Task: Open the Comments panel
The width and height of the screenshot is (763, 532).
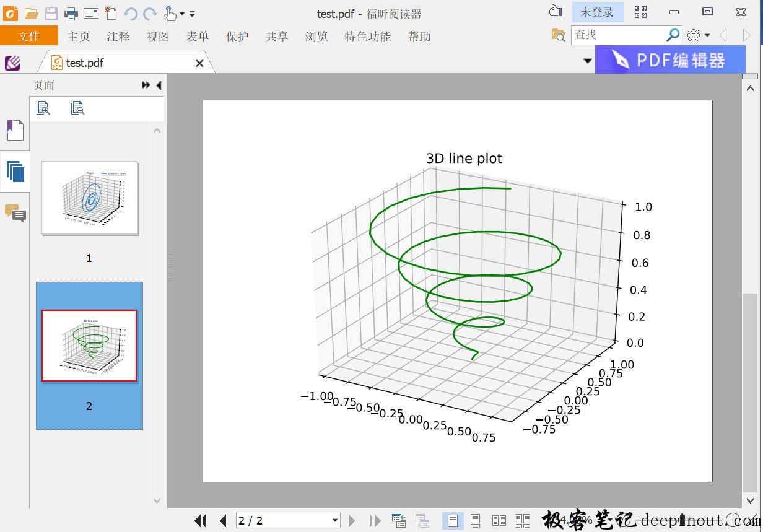Action: 15,215
